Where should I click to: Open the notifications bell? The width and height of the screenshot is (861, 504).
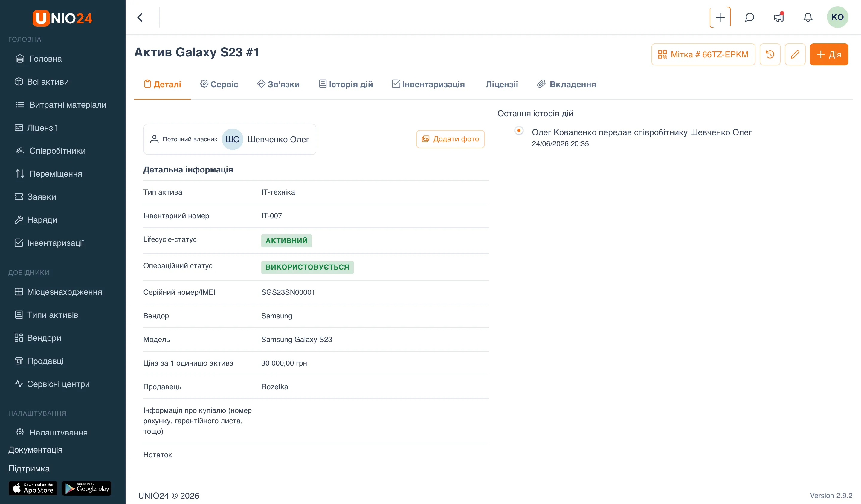coord(808,17)
